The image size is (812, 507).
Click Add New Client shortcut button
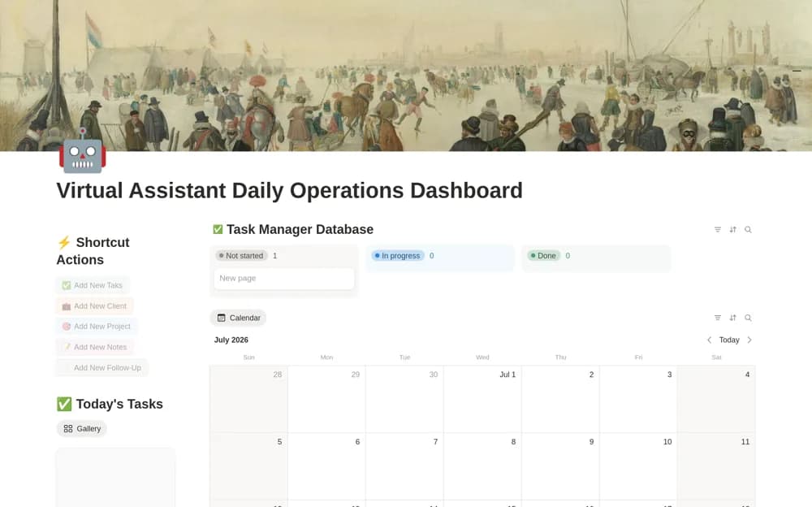tap(95, 305)
